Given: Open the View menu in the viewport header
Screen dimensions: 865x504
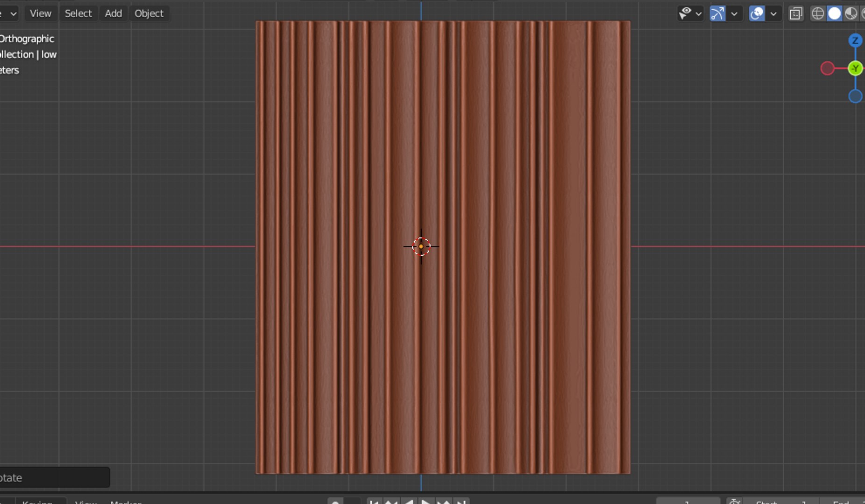Looking at the screenshot, I should 40,13.
